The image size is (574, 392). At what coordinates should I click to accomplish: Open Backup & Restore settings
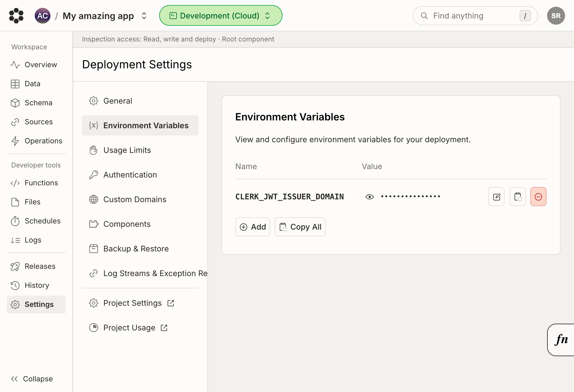(140, 249)
